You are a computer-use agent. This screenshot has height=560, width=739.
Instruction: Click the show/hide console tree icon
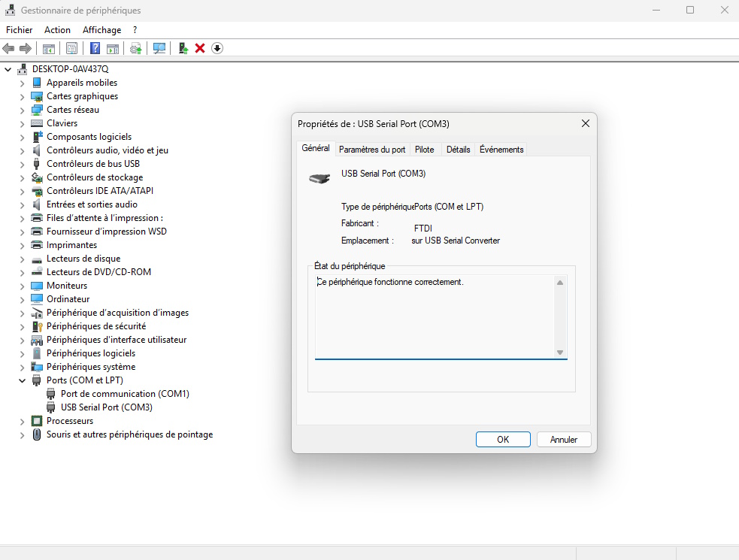[48, 48]
